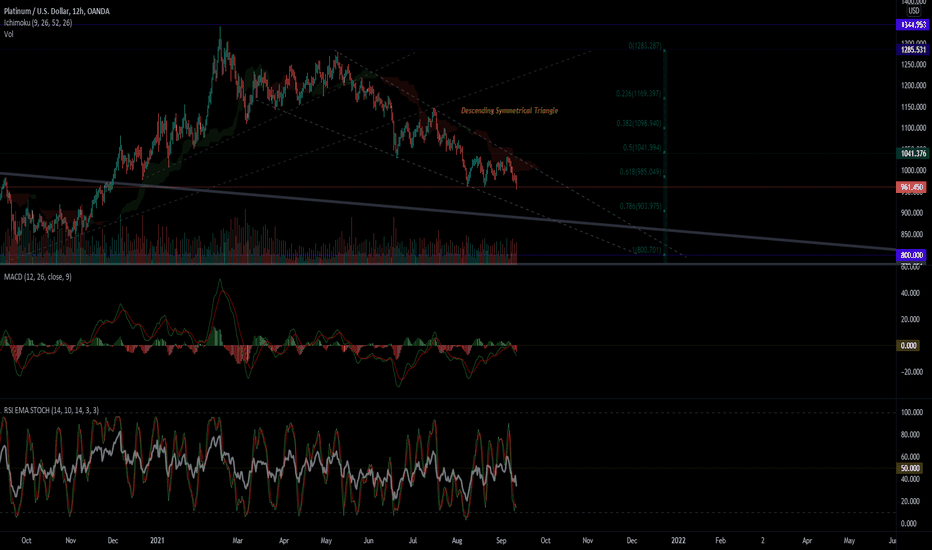Screen dimensions: 932x550
Task: Select the Ichimoku (9, 26, 52, 26) legend
Action: 38,23
